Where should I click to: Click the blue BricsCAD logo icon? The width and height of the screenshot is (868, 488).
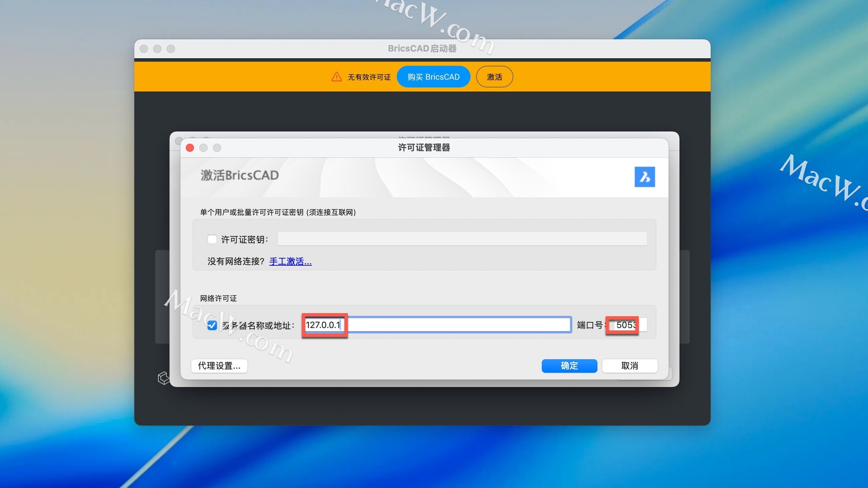pyautogui.click(x=644, y=177)
